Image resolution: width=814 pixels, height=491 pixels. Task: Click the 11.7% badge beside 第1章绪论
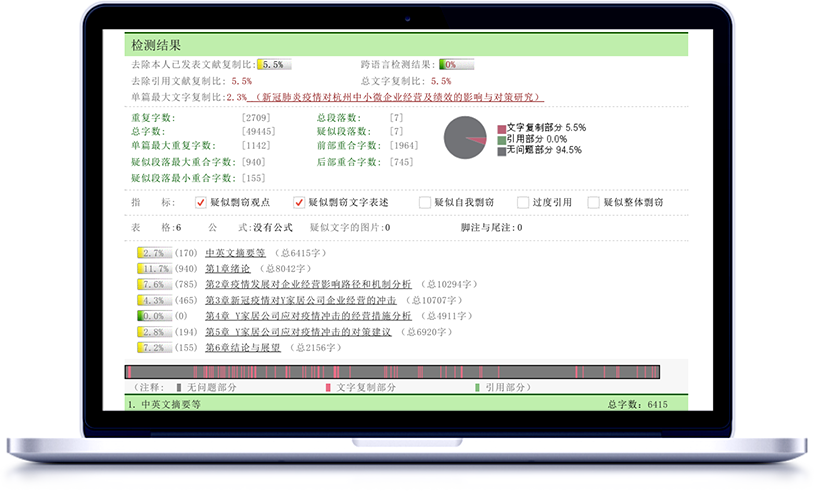[154, 268]
